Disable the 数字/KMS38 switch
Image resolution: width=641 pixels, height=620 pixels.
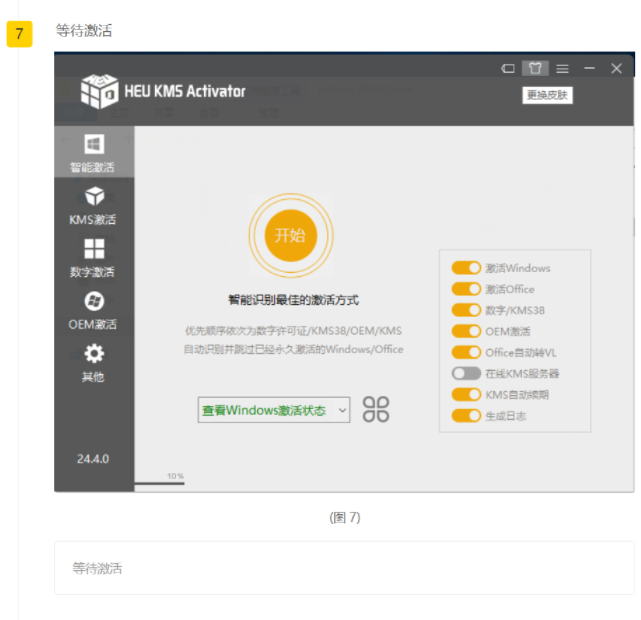click(x=466, y=310)
